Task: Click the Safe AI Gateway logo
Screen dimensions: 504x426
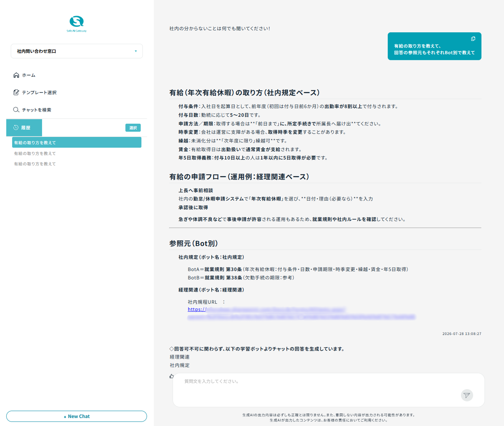Action: tap(76, 24)
